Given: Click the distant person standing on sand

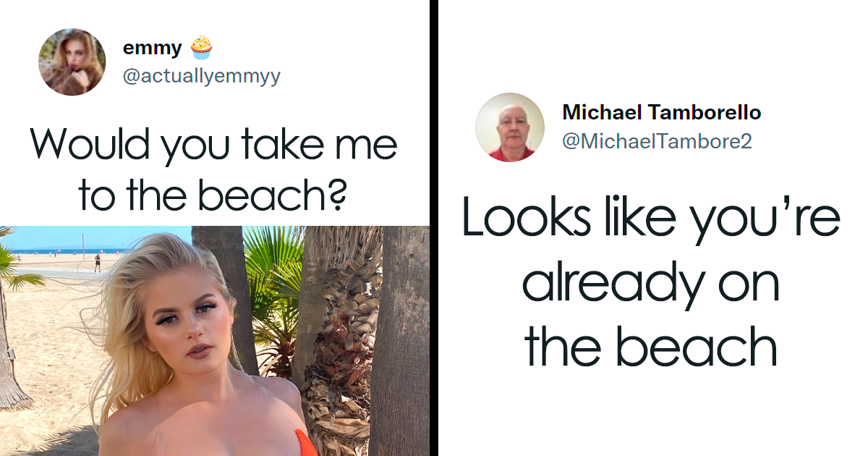Looking at the screenshot, I should pos(97,262).
